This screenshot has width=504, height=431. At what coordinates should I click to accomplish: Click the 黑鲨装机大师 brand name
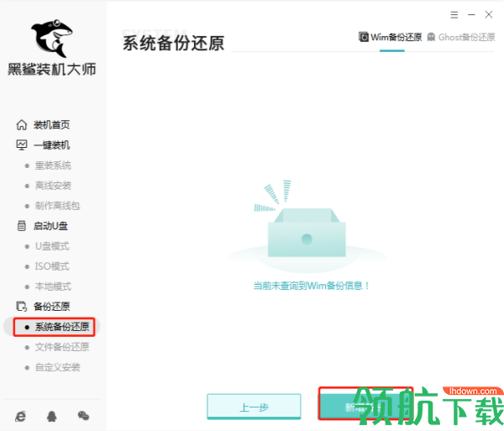coord(52,70)
